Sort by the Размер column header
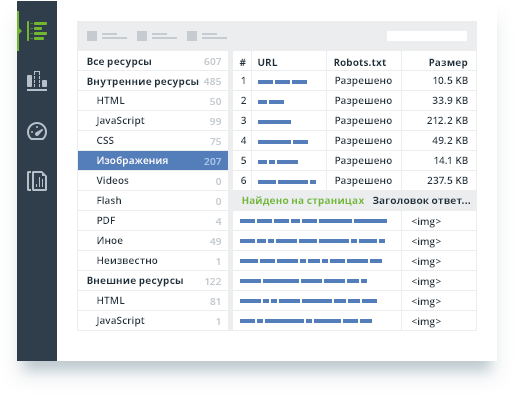The image size is (514, 394). coord(448,62)
